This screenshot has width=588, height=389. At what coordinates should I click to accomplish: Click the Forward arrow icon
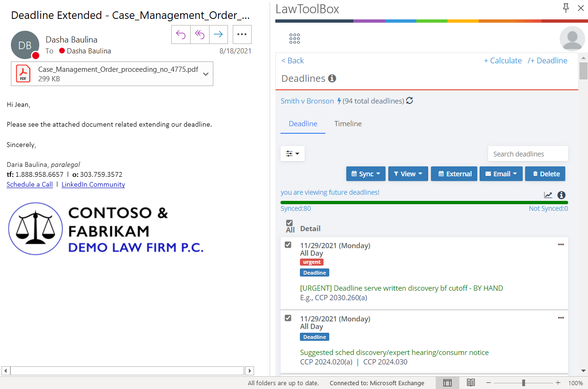[x=218, y=34]
